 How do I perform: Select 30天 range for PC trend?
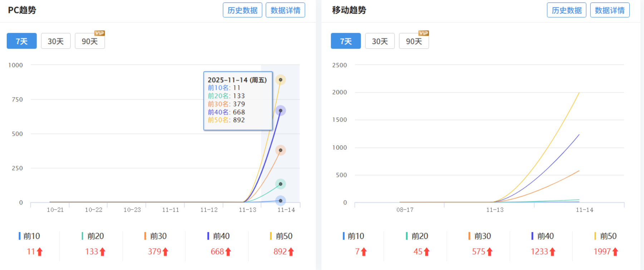(56, 41)
